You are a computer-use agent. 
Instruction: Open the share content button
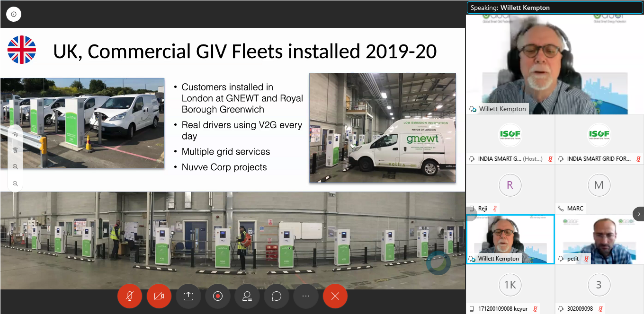[188, 296]
